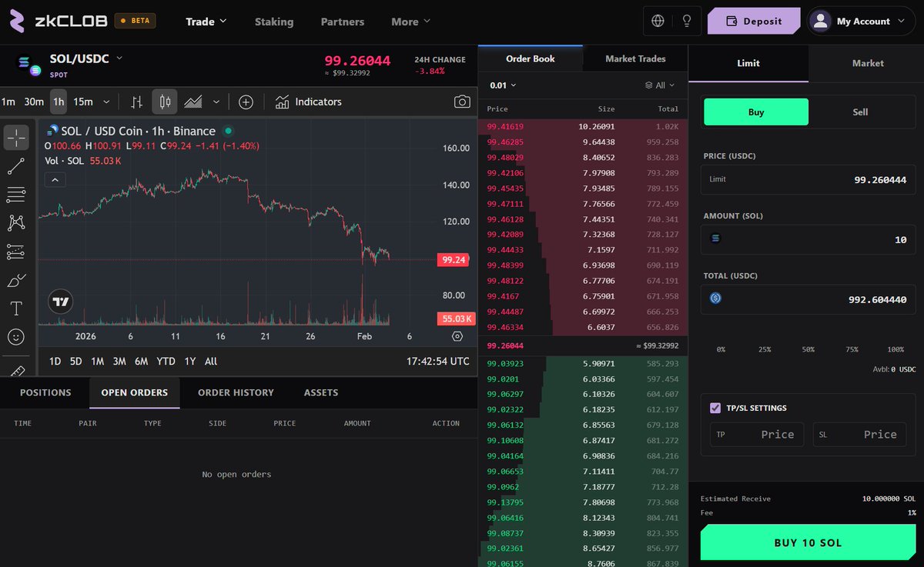Click the Deposit button
Image resolution: width=924 pixels, height=567 pixels.
(754, 22)
